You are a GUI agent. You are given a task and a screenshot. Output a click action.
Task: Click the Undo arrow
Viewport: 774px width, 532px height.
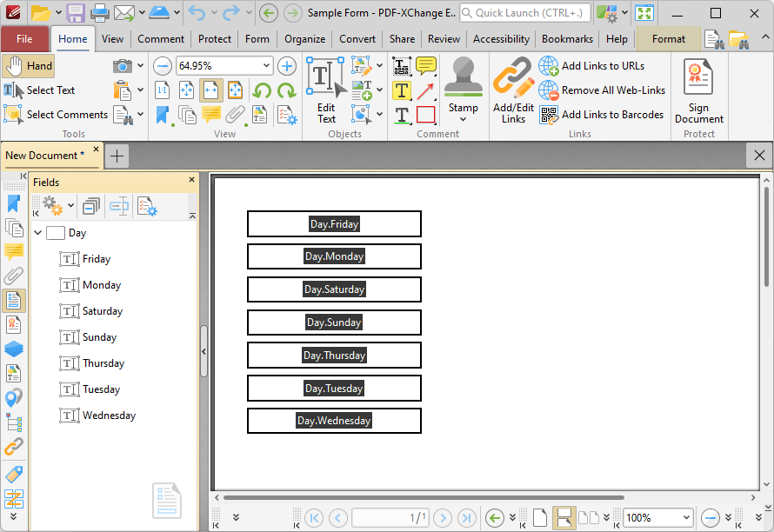[197, 13]
